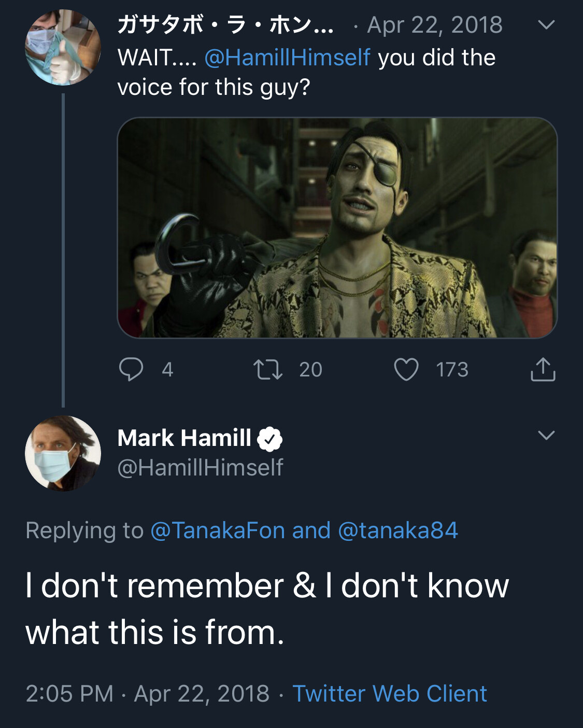Open Mark Hamill's masked profile picture

click(63, 453)
